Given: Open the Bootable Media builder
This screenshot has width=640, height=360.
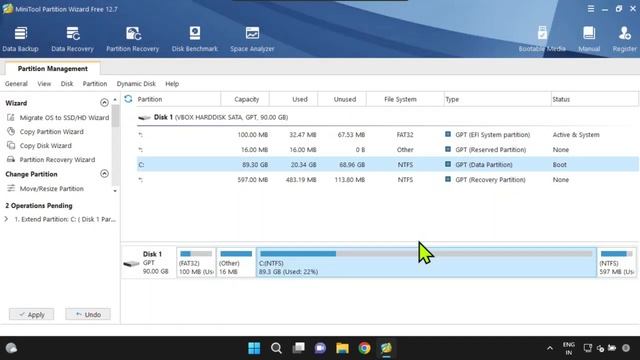Looking at the screenshot, I should [x=542, y=39].
